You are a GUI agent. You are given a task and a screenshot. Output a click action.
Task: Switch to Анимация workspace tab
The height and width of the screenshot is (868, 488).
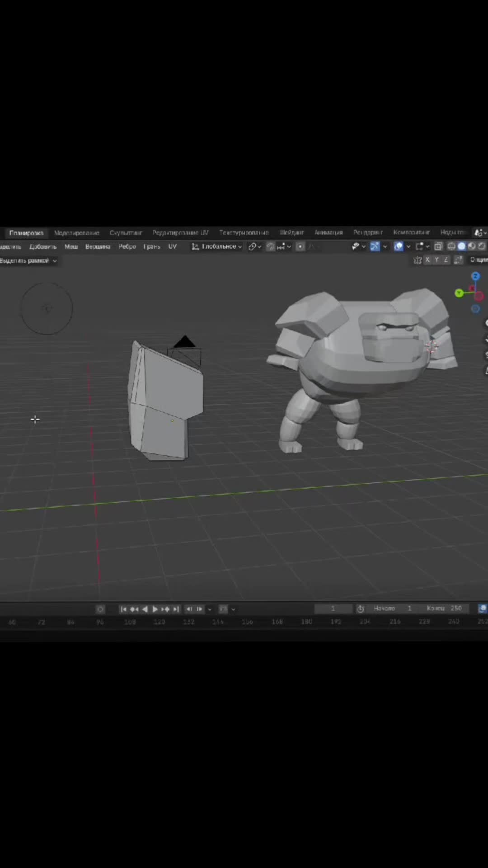tap(328, 233)
